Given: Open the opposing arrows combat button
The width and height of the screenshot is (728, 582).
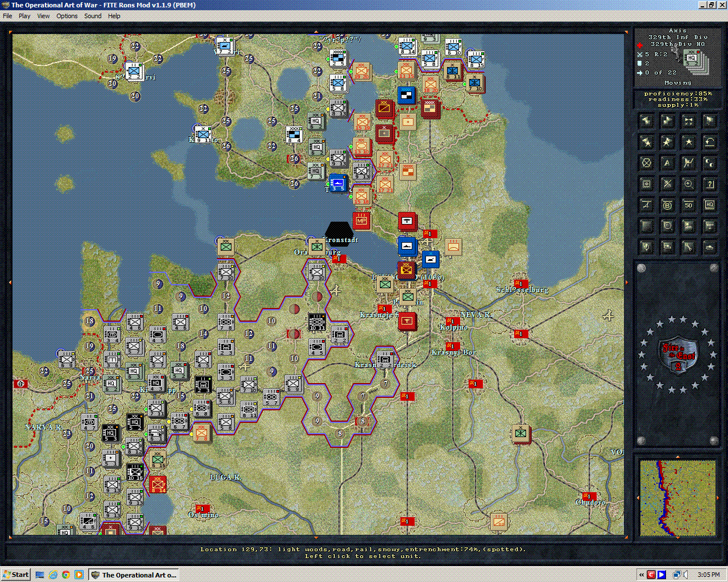Looking at the screenshot, I should pos(688,121).
